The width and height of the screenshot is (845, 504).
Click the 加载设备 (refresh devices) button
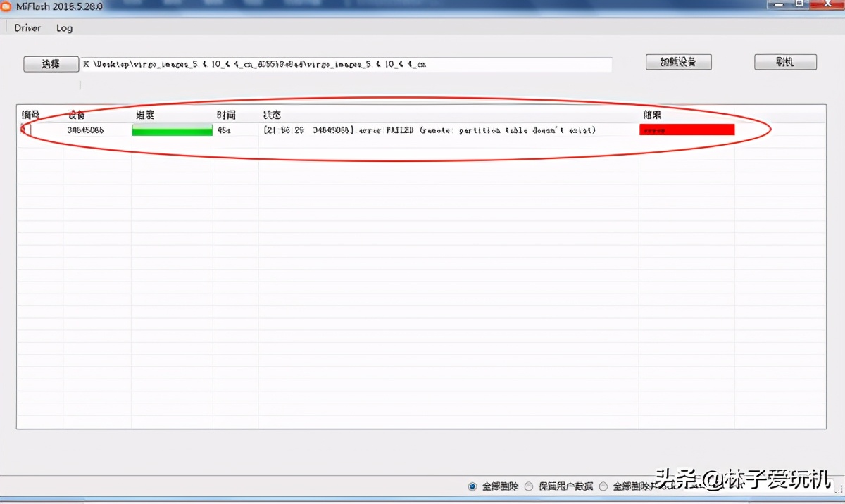(679, 62)
